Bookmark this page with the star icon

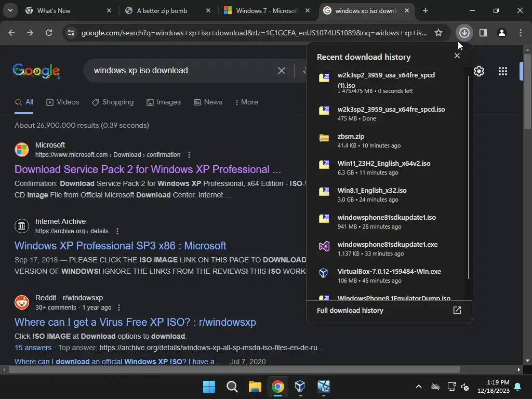click(438, 33)
